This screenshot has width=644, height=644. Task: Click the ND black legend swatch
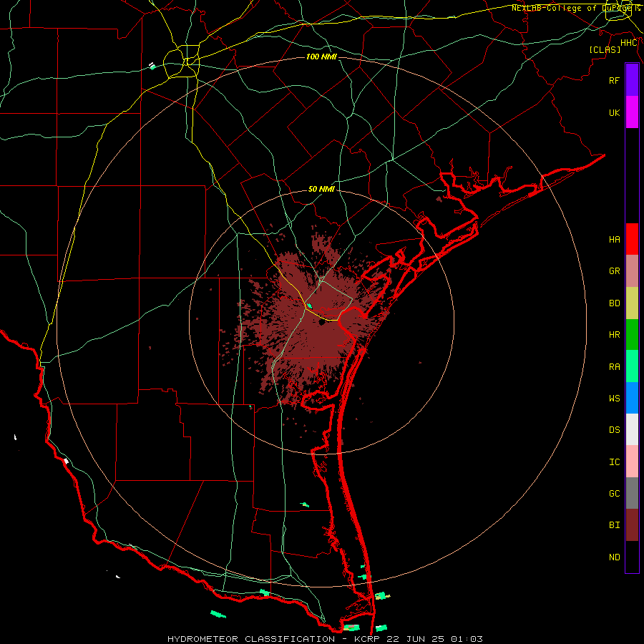tap(632, 557)
